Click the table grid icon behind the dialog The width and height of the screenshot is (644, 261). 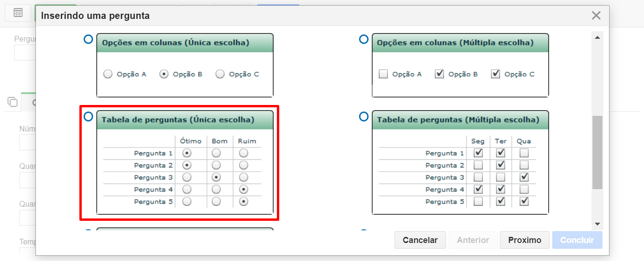(18, 13)
